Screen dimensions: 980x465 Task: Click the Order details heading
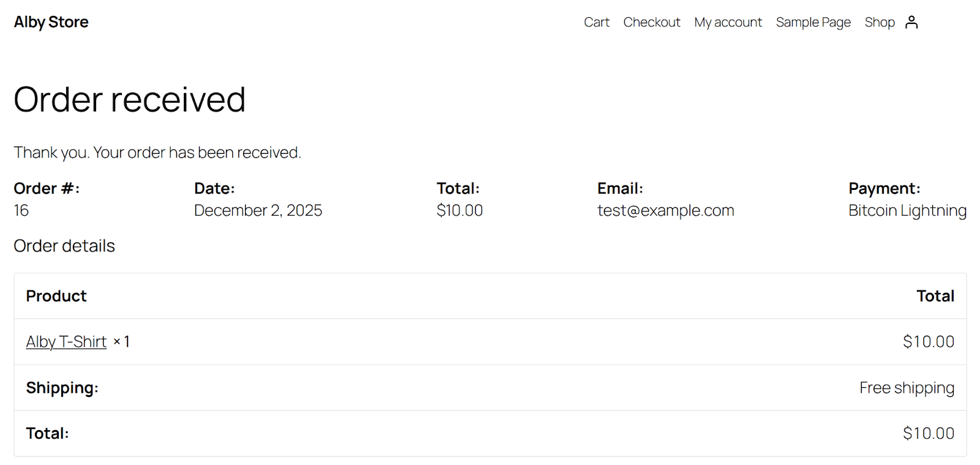point(64,246)
